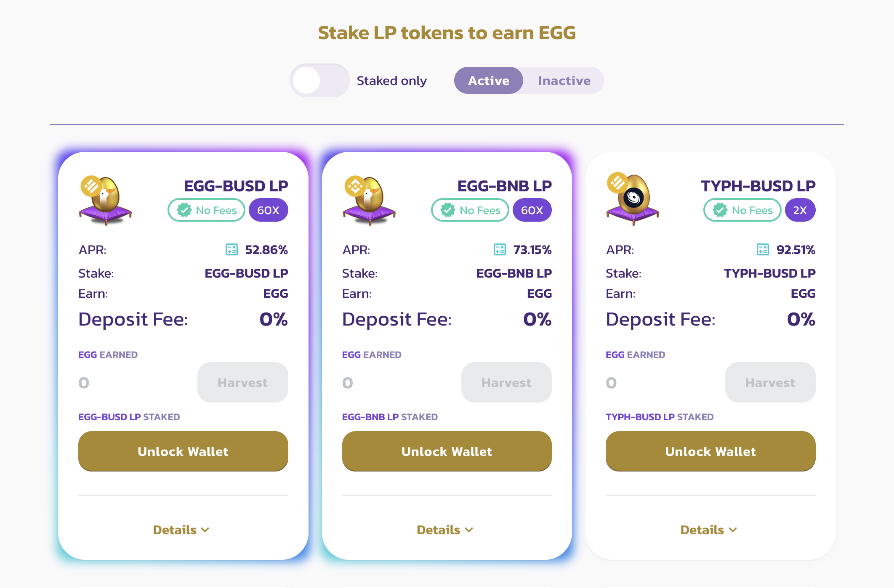Expand Details on the EGG-BUSD LP card
Viewport: 894px width, 588px height.
pyautogui.click(x=181, y=530)
